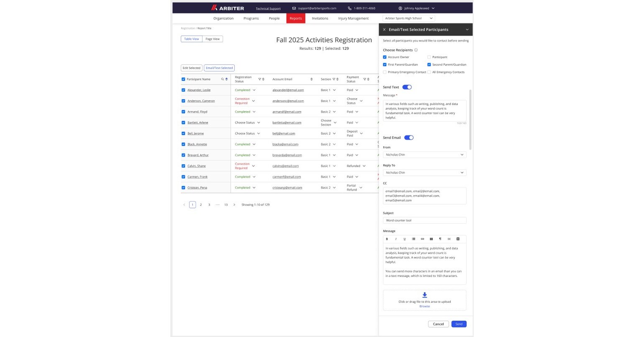
Task: Filter by Registration Status funnel icon
Action: click(259, 79)
